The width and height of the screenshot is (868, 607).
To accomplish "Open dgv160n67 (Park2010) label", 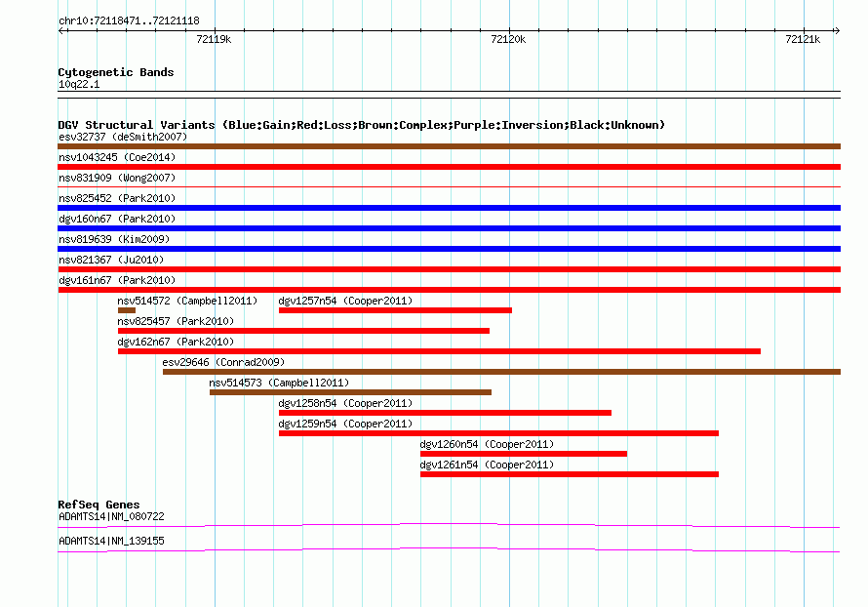I will point(117,219).
